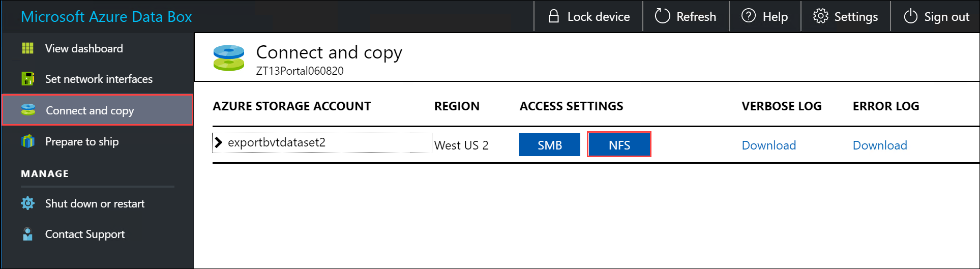Click the Refresh circular arrow icon
Screen dimensions: 980x269
[x=662, y=16]
